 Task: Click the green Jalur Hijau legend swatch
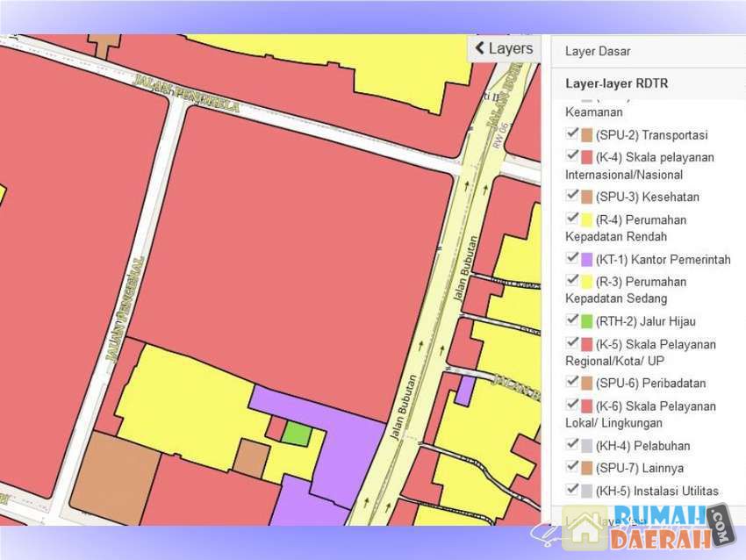[586, 322]
